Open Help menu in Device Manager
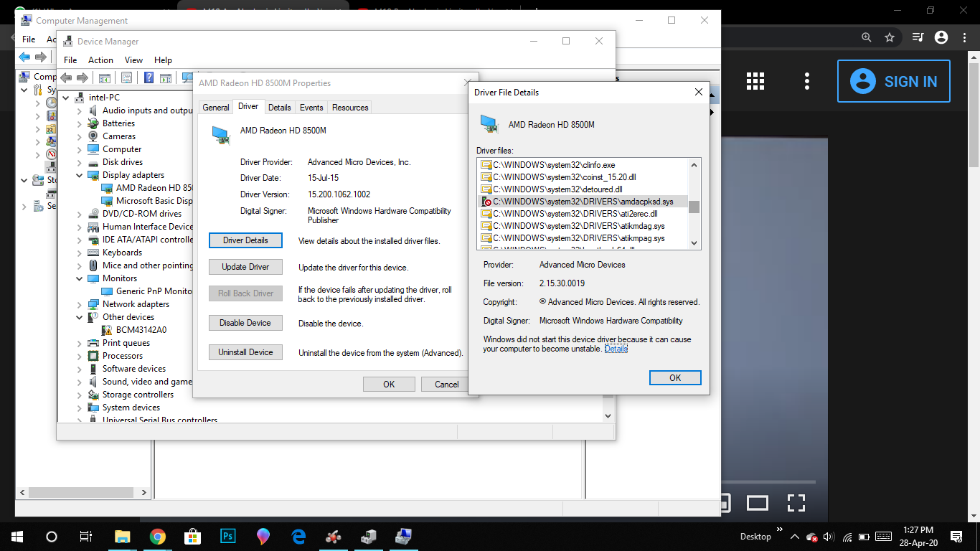 click(x=163, y=60)
